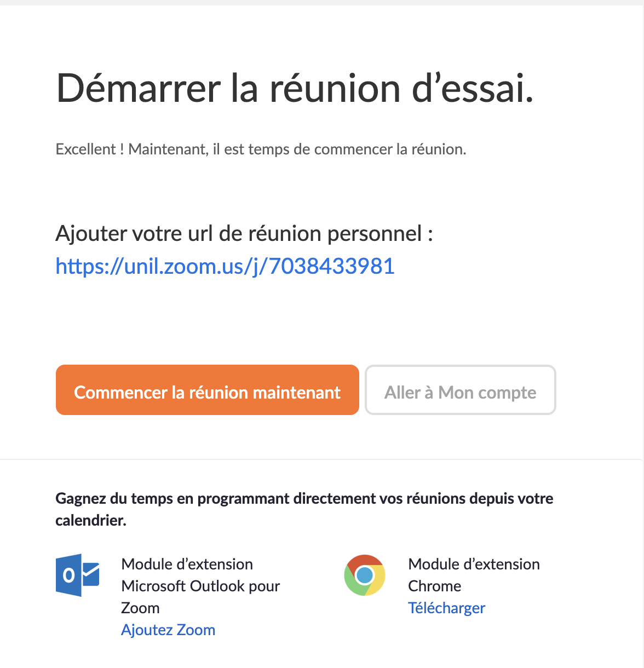Click the Microsoft Outlook pour text line
644x668 pixels.
point(200,586)
